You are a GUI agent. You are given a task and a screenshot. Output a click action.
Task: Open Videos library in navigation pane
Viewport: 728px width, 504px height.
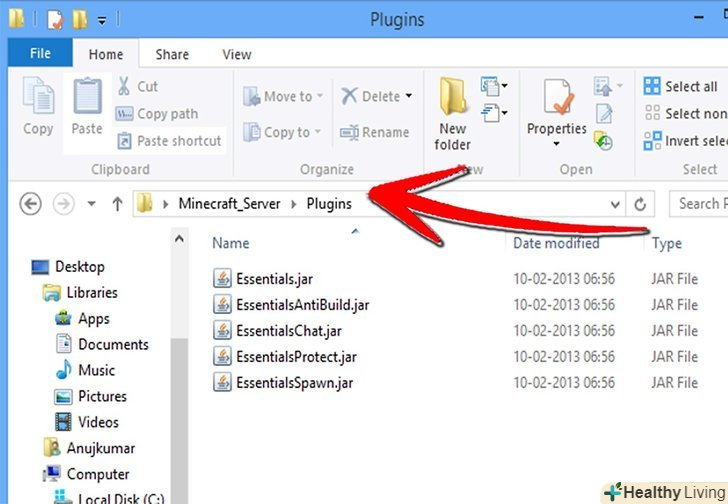[87, 422]
